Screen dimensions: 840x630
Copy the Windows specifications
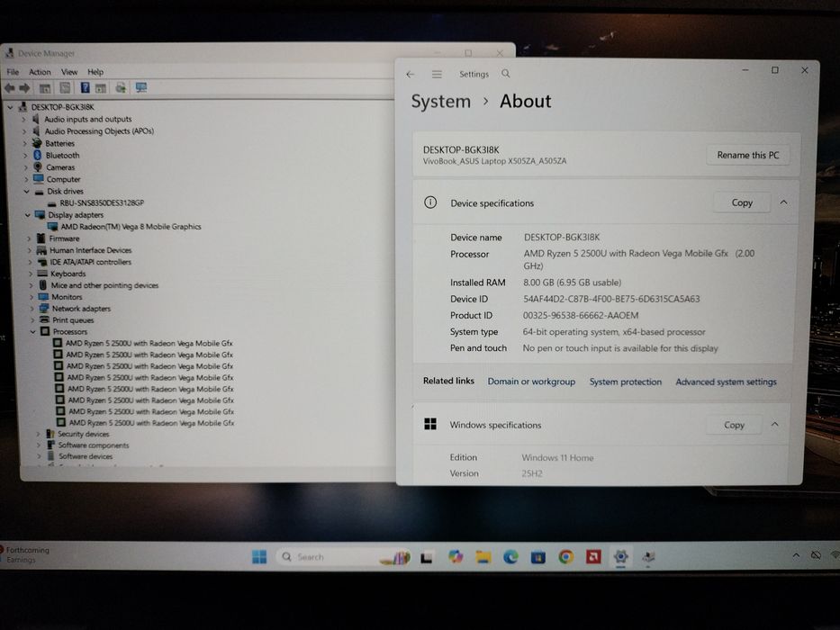(734, 425)
